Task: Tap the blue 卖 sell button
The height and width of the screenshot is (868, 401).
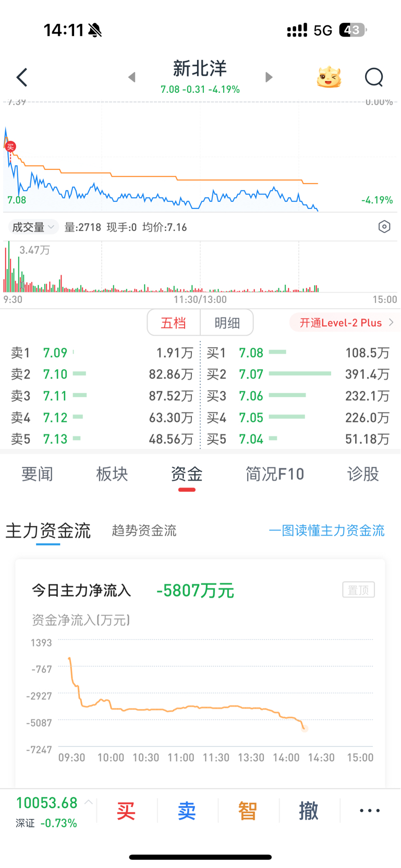Action: coord(187,811)
